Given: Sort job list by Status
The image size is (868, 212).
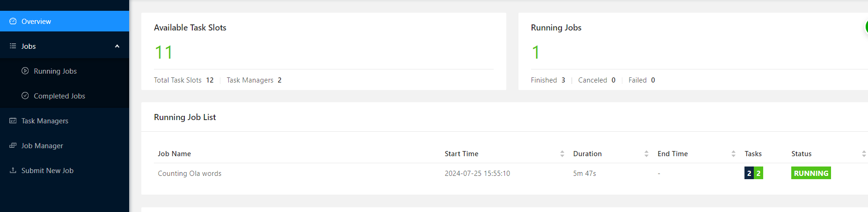Looking at the screenshot, I should point(864,154).
